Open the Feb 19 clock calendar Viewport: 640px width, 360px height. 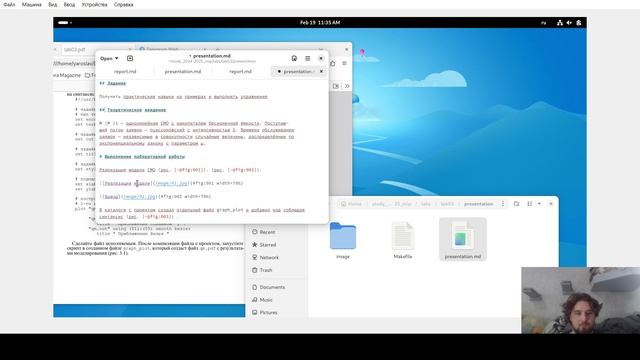coord(320,22)
